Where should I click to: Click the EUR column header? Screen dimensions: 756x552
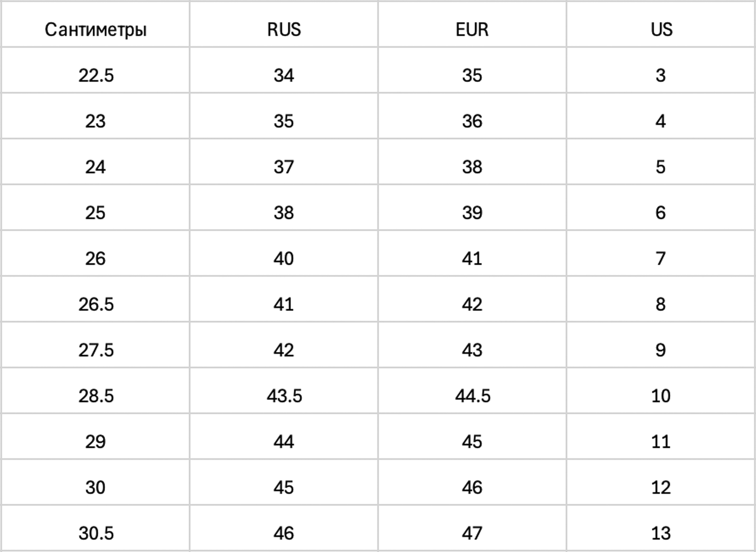point(472,24)
